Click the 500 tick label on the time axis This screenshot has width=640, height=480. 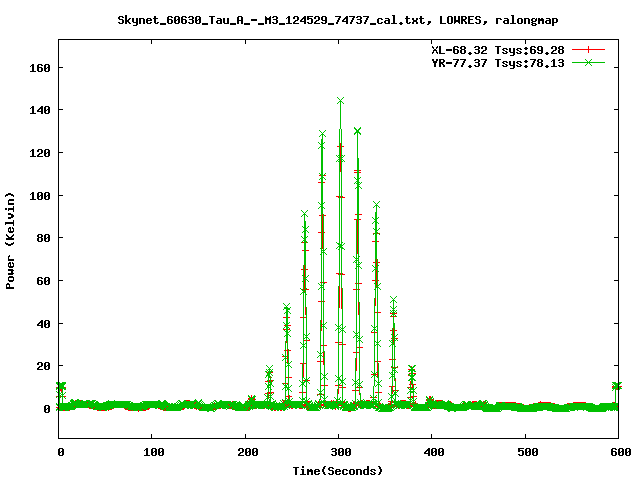click(x=525, y=453)
